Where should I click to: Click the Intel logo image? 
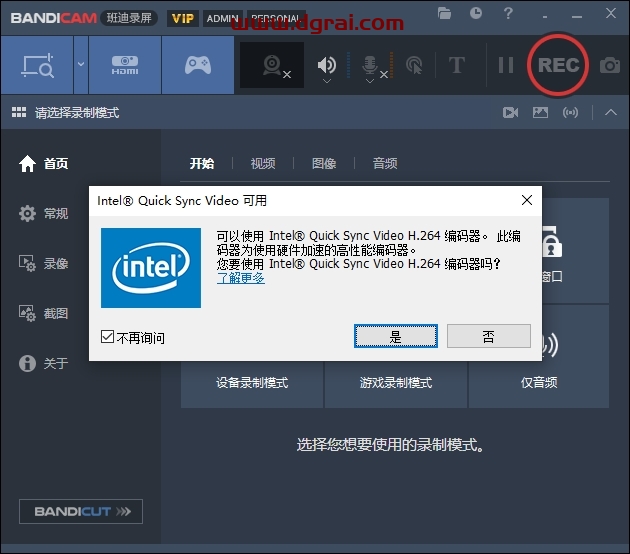(x=151, y=268)
